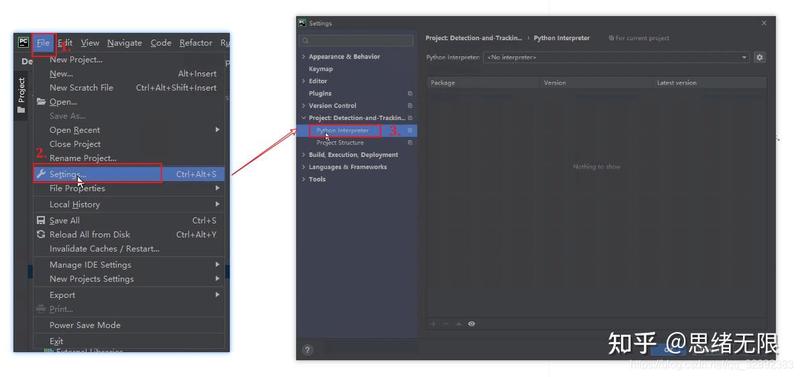The height and width of the screenshot is (377, 800).
Task: Open the Open Recent submenu
Action: (74, 130)
